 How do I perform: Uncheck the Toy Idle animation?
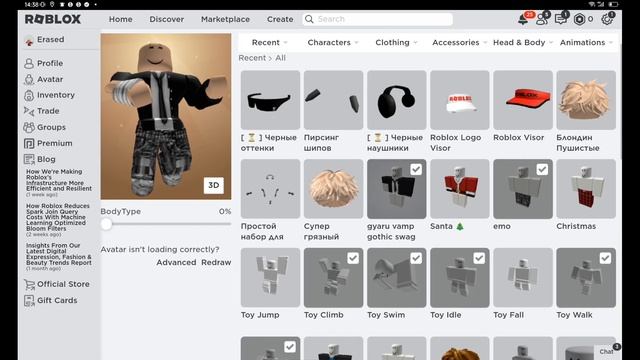(479, 258)
